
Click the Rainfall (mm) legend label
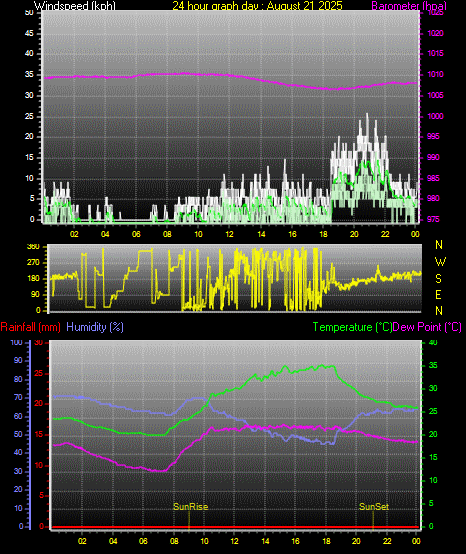pos(30,327)
